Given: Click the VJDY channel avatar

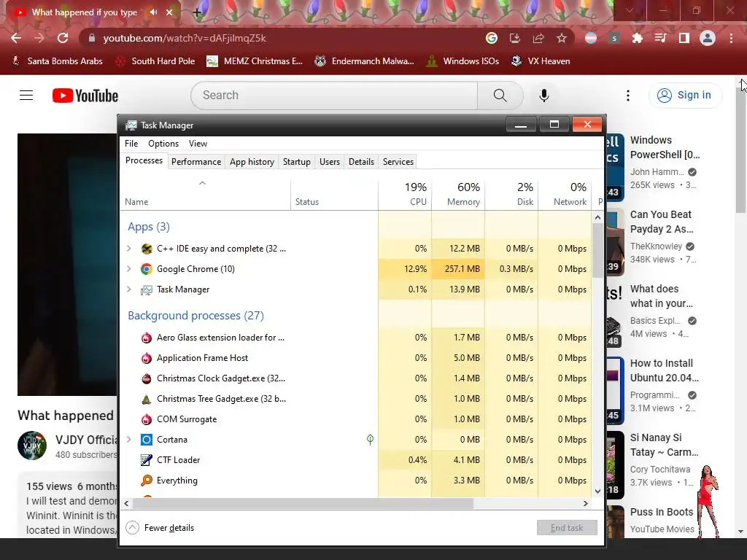Looking at the screenshot, I should tap(32, 446).
